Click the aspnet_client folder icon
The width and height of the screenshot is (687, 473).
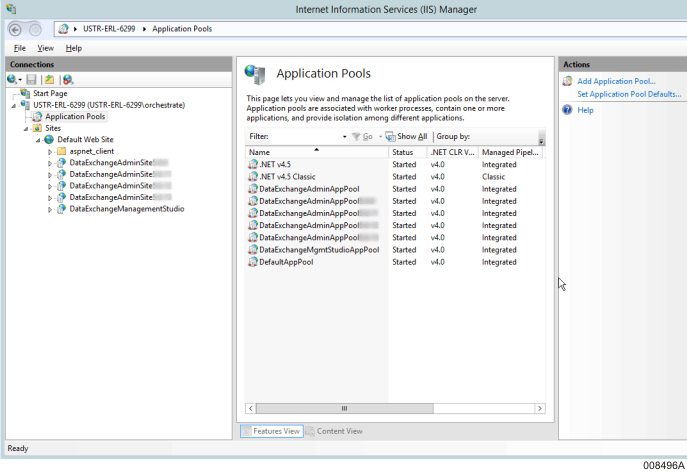[61, 151]
